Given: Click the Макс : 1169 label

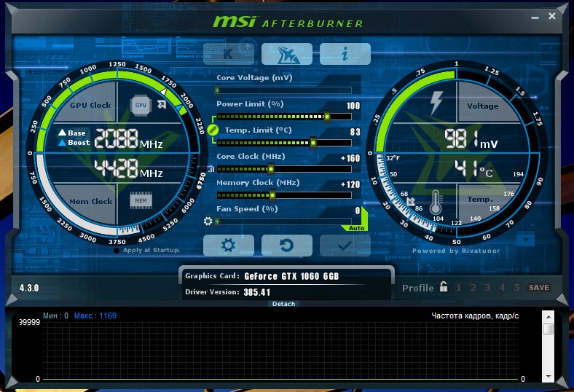Looking at the screenshot, I should tap(95, 315).
